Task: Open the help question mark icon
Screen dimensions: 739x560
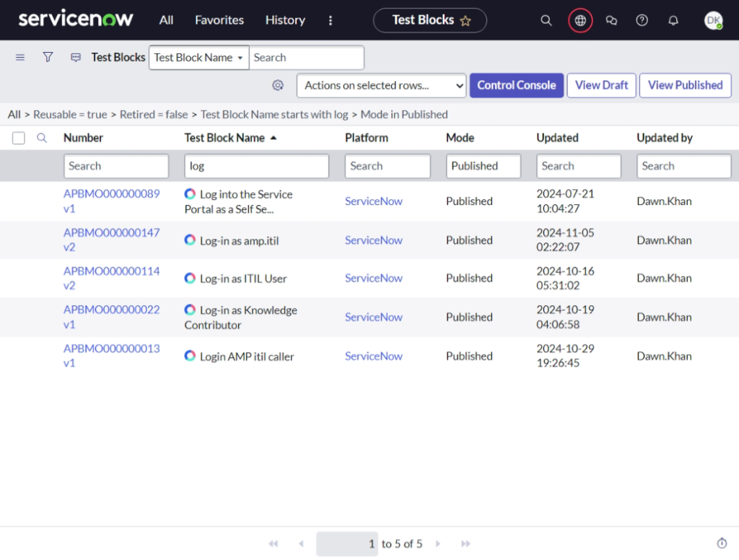Action: (642, 20)
